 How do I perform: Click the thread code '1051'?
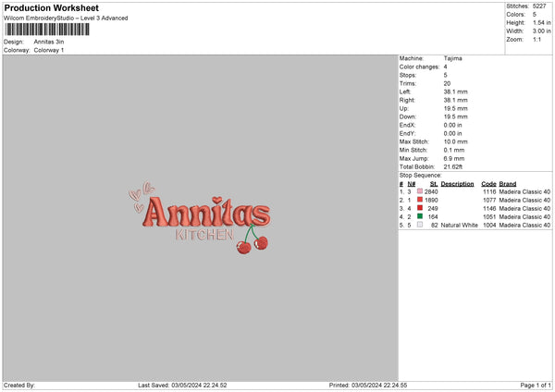[x=489, y=217]
